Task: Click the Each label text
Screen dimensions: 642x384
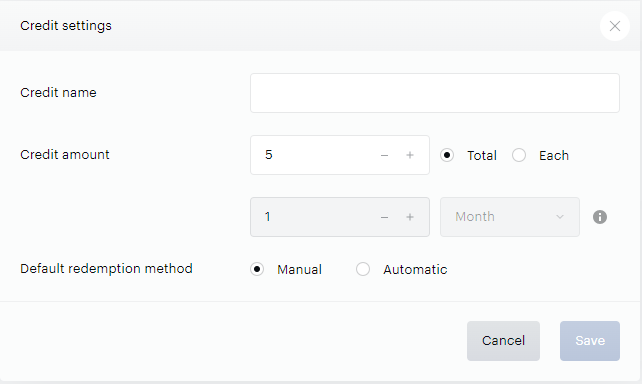Action: [x=554, y=156]
